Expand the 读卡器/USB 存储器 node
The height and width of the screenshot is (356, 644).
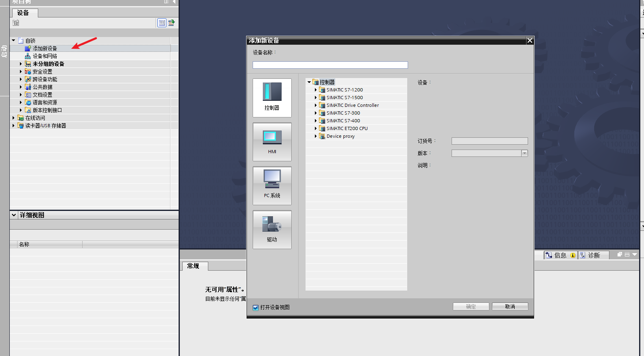click(x=13, y=126)
